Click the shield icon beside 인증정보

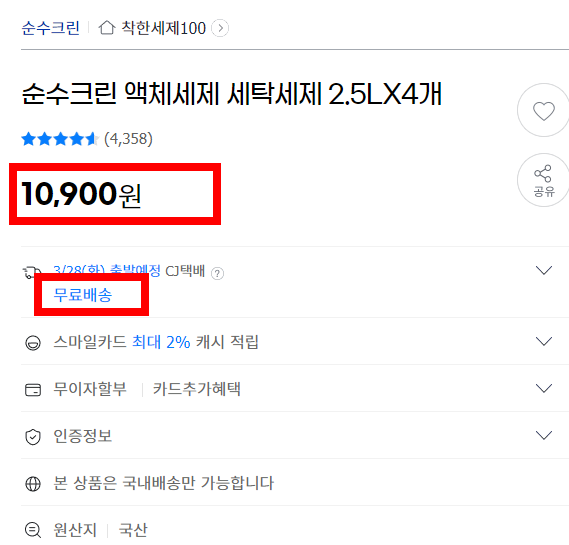(33, 437)
